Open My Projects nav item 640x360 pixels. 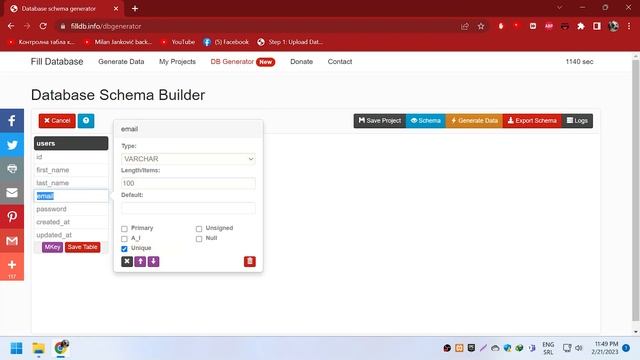pos(177,62)
